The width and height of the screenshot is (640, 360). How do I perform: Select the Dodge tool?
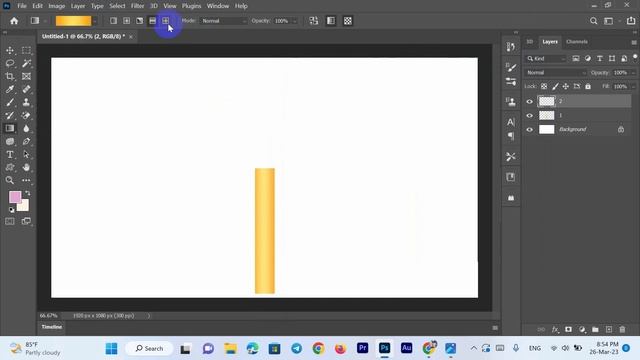10,141
